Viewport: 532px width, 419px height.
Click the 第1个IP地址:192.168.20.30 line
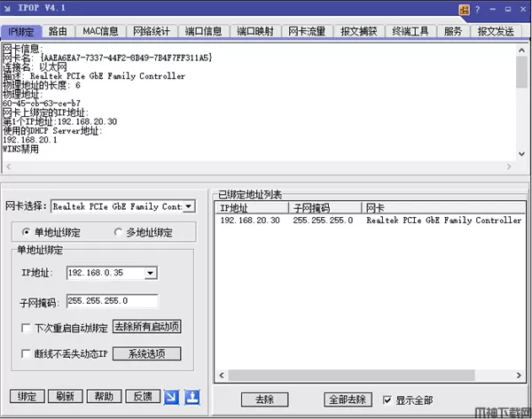click(60, 121)
